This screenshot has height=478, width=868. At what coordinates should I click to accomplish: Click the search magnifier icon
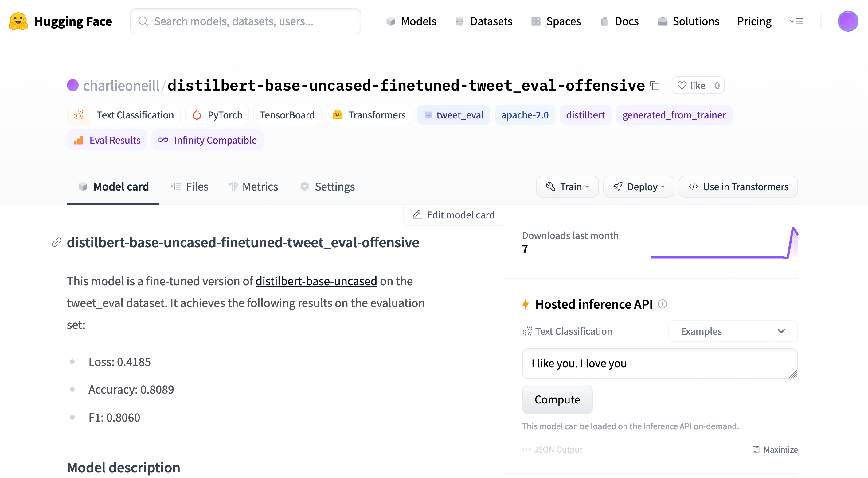pos(143,21)
